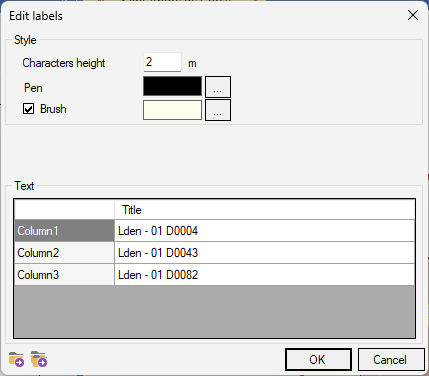Dismiss dialog with the Cancel button

tap(391, 360)
